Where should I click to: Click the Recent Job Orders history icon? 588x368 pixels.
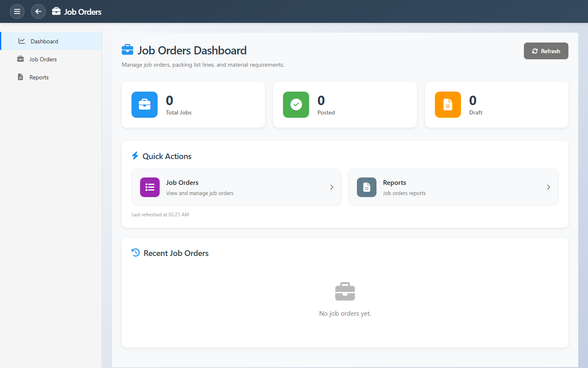(136, 253)
